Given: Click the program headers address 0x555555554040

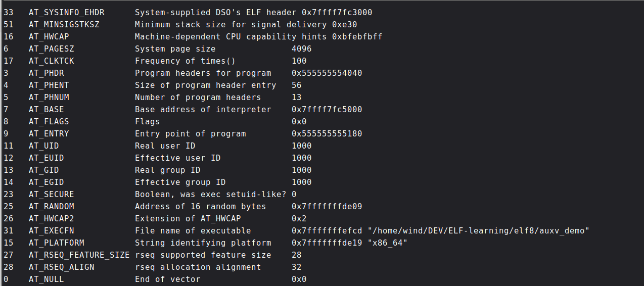Looking at the screenshot, I should [327, 73].
